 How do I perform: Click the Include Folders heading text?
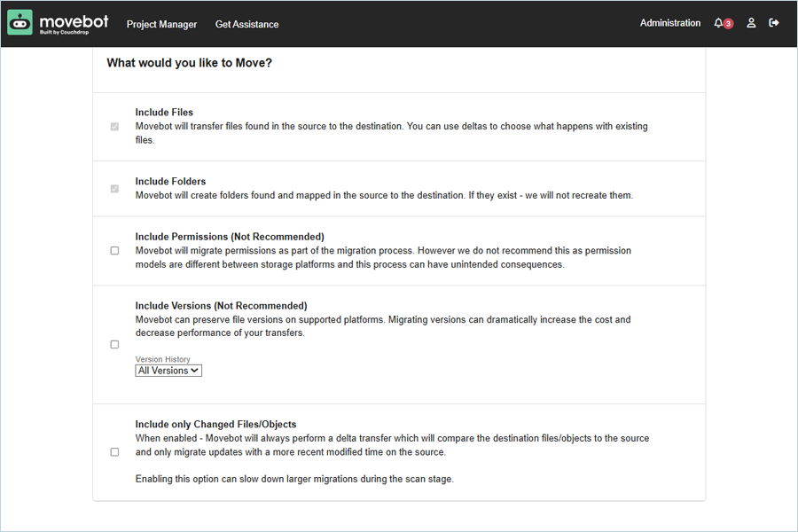(x=170, y=182)
